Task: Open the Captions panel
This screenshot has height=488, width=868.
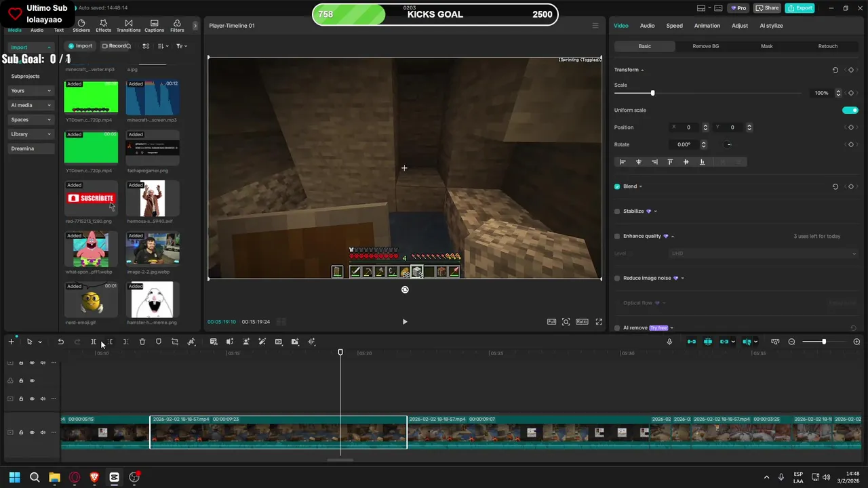Action: point(154,26)
